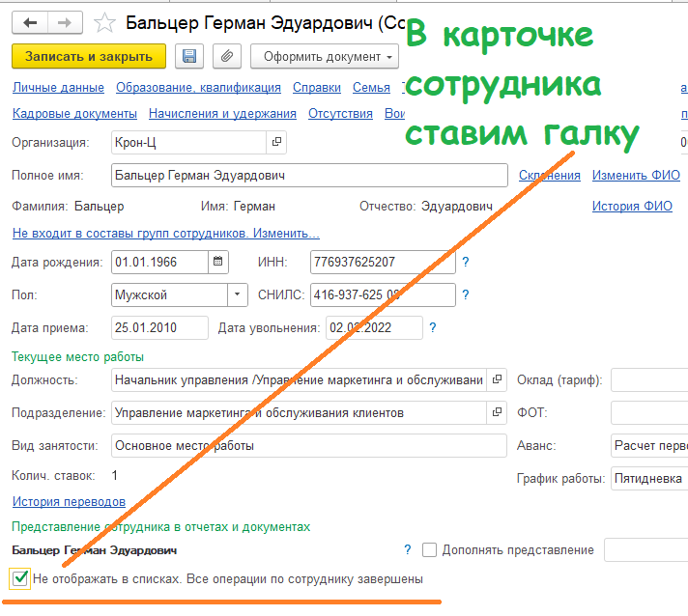Expand the Пол dropdown list

click(x=238, y=294)
